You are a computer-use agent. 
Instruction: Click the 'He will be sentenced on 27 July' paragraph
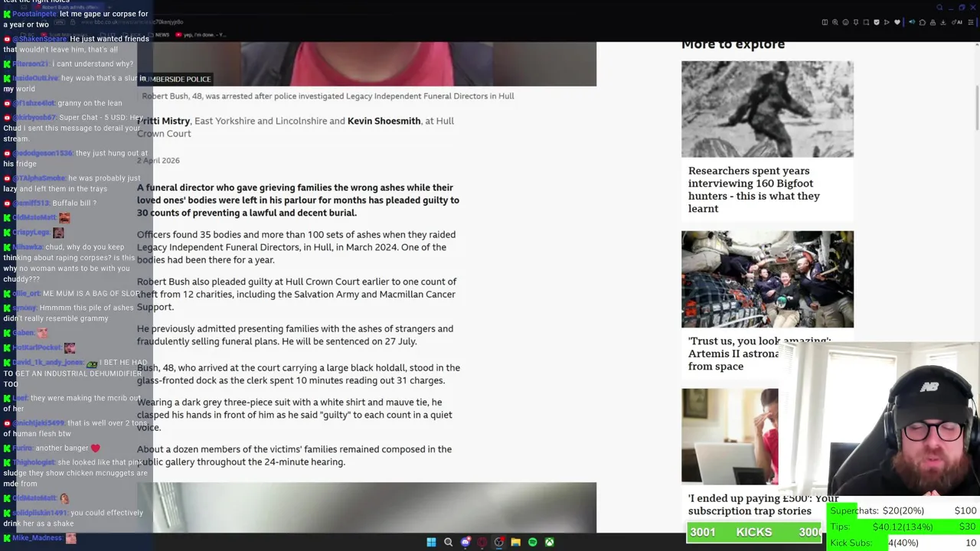[295, 335]
